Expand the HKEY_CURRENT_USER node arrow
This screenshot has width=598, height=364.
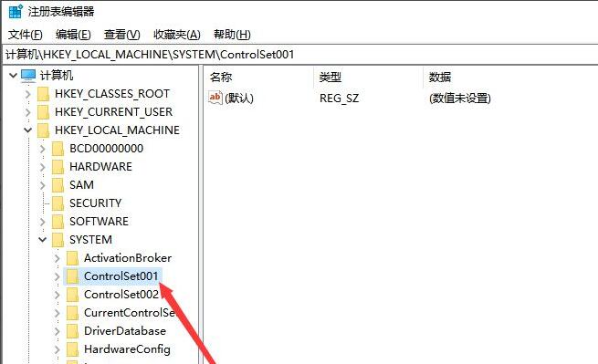click(x=27, y=112)
